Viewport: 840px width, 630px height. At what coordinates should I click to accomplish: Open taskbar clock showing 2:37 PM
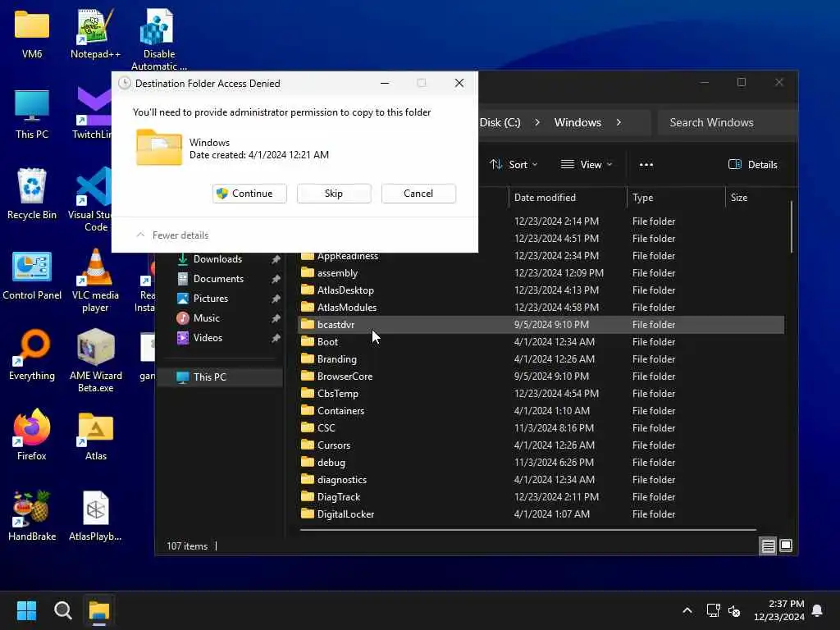779,610
